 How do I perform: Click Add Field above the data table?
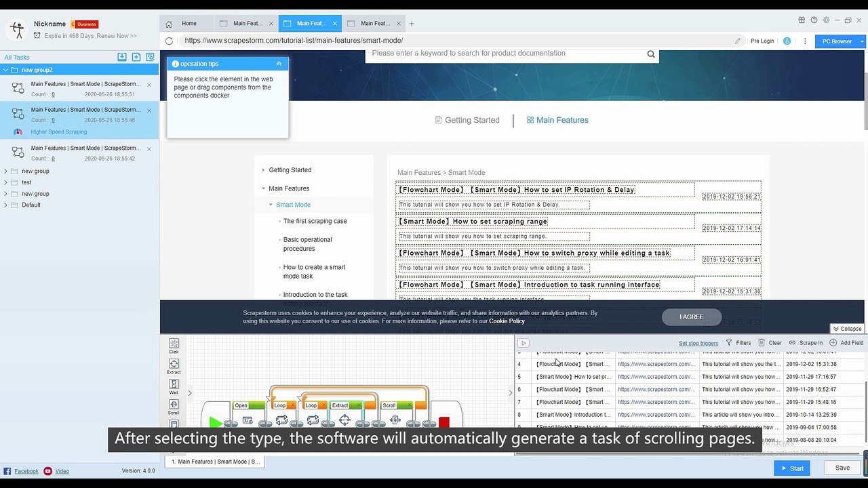[x=846, y=343]
